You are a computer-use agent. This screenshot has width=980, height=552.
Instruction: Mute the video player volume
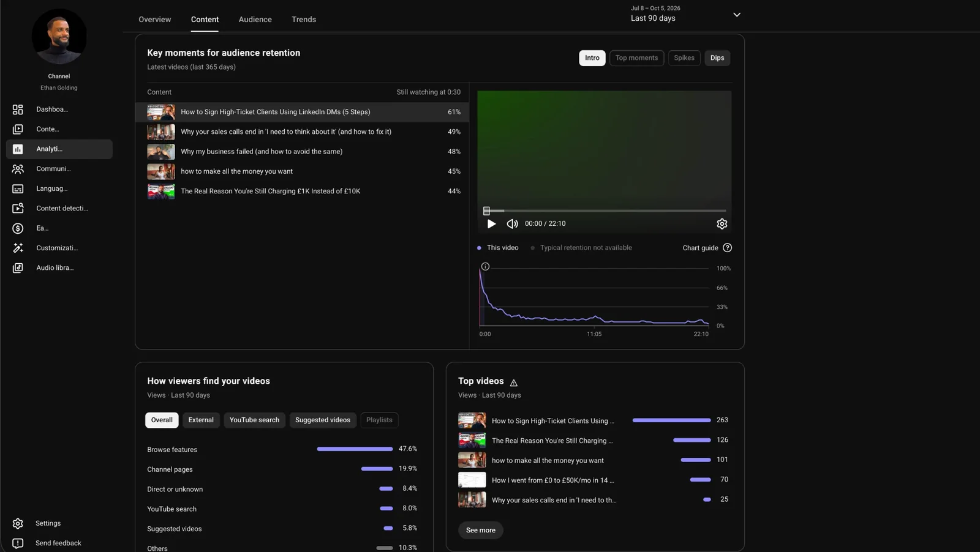coord(512,224)
